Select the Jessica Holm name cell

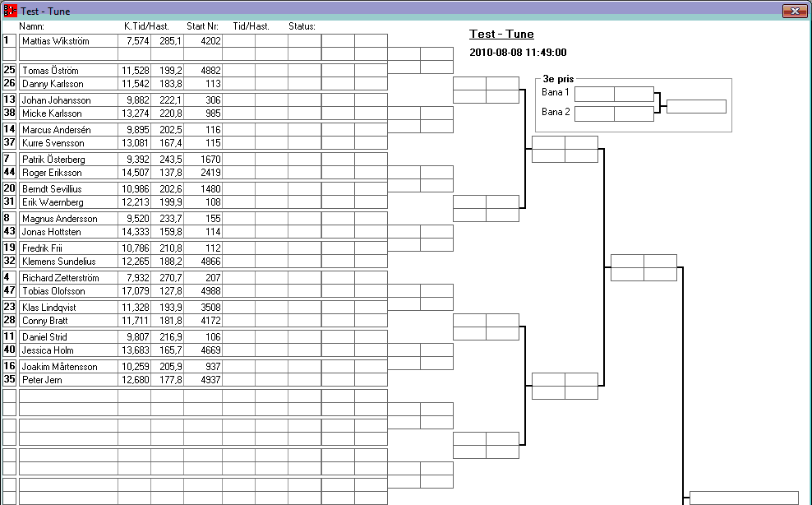pyautogui.click(x=67, y=350)
